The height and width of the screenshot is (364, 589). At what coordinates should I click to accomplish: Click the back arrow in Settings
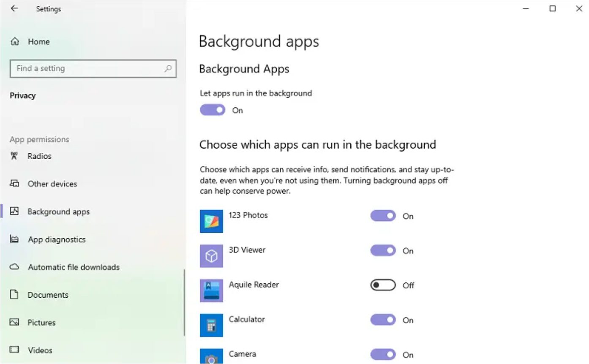pyautogui.click(x=14, y=8)
